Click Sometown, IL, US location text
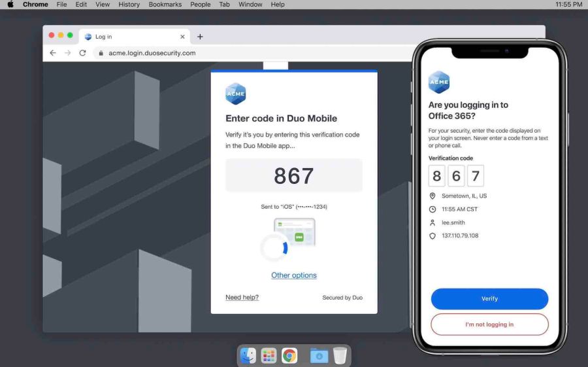588x367 pixels. click(464, 196)
